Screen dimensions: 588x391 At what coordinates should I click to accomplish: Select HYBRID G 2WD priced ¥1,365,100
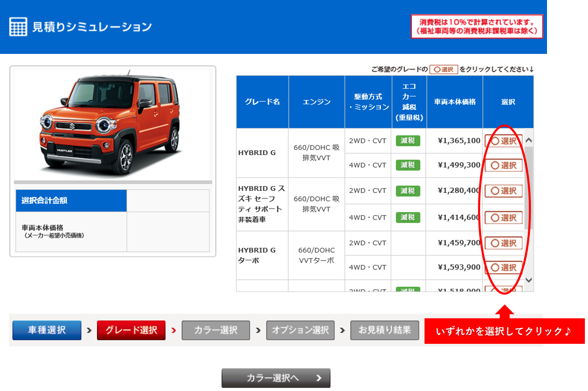503,141
